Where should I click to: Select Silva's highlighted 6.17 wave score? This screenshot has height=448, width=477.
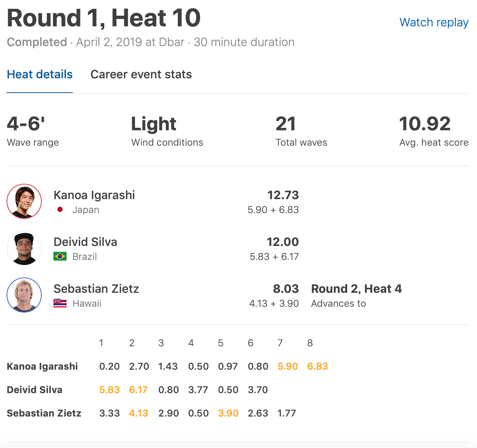pos(138,390)
